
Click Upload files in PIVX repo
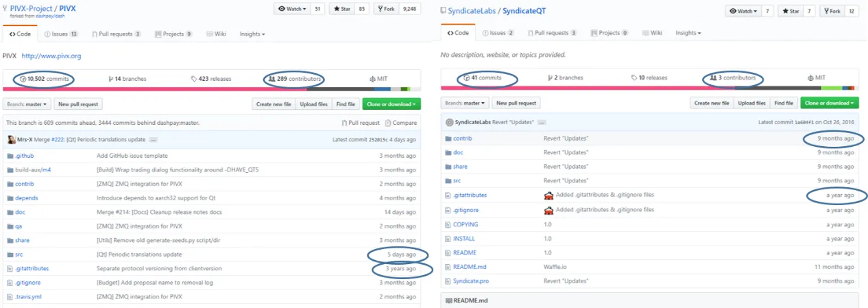point(315,104)
